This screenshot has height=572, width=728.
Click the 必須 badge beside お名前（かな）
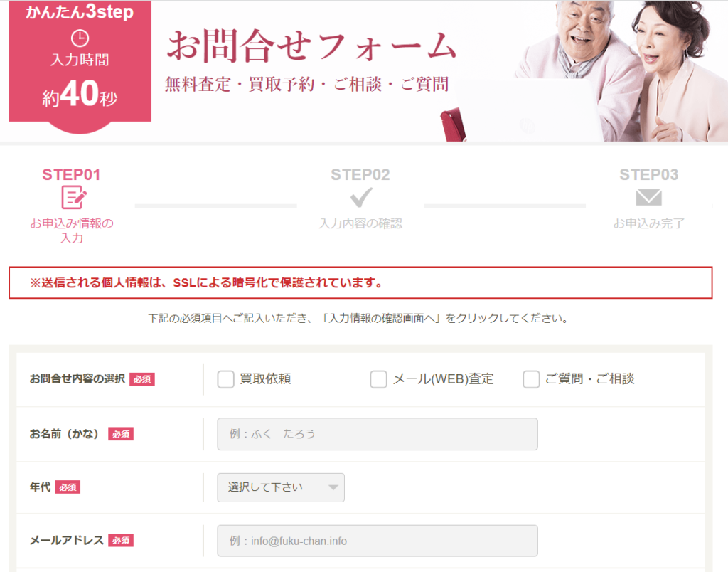click(122, 433)
